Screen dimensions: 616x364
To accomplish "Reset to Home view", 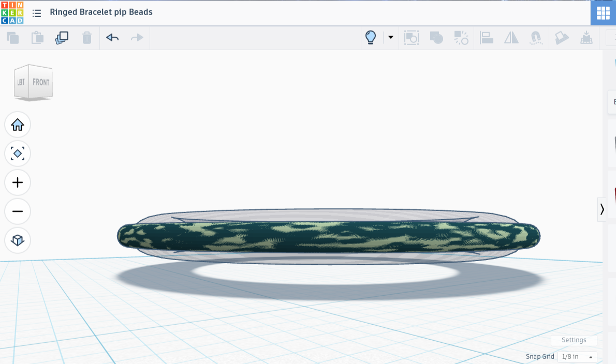I will click(17, 125).
